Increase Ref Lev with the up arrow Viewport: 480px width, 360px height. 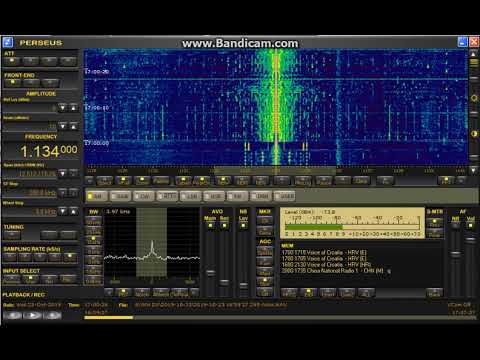coord(74,107)
